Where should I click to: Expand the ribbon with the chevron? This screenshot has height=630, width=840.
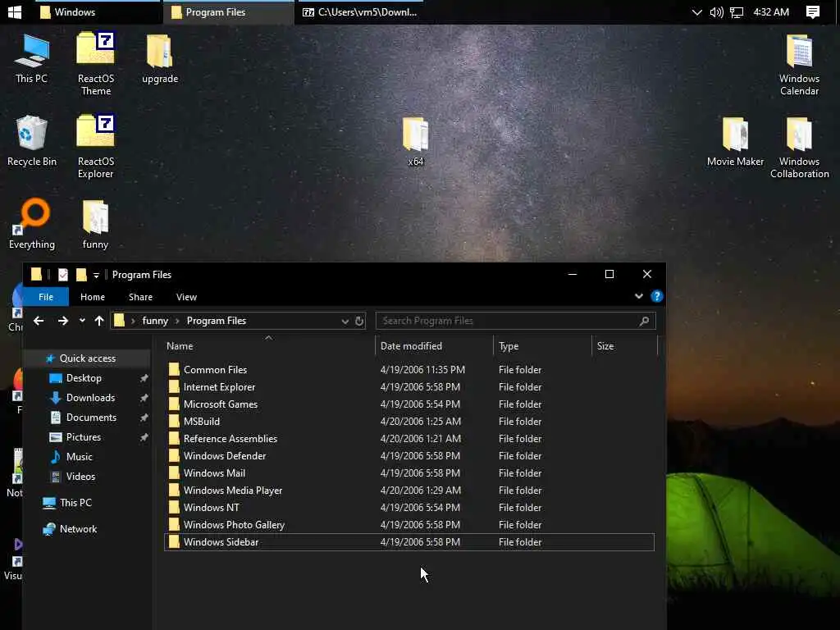[x=638, y=296]
